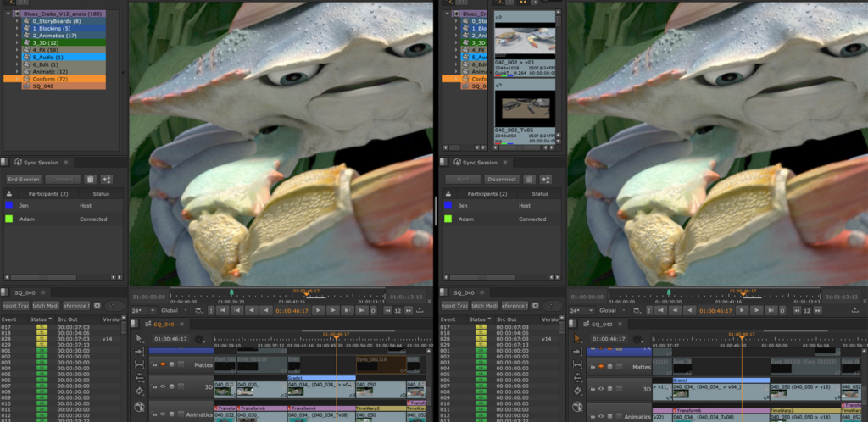
Task: Choose the slip clip tool in left window
Action: point(139,364)
